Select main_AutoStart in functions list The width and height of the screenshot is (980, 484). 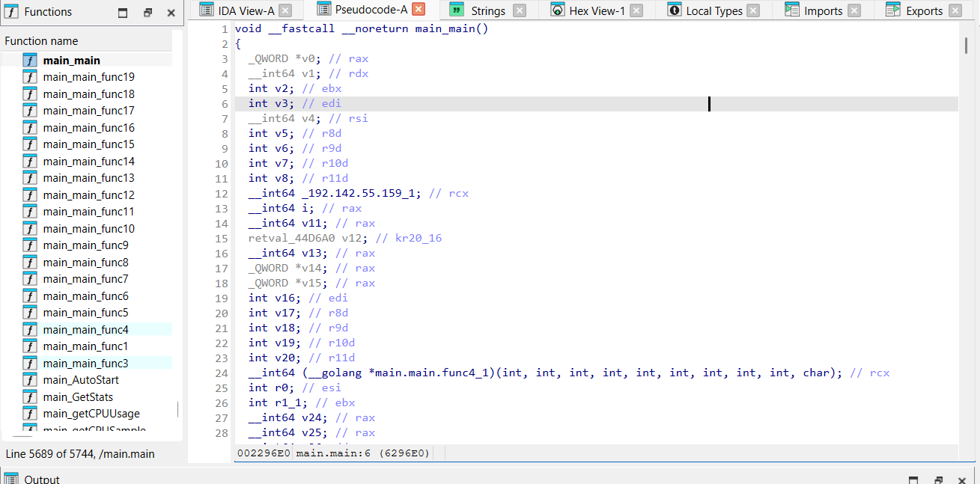point(81,380)
